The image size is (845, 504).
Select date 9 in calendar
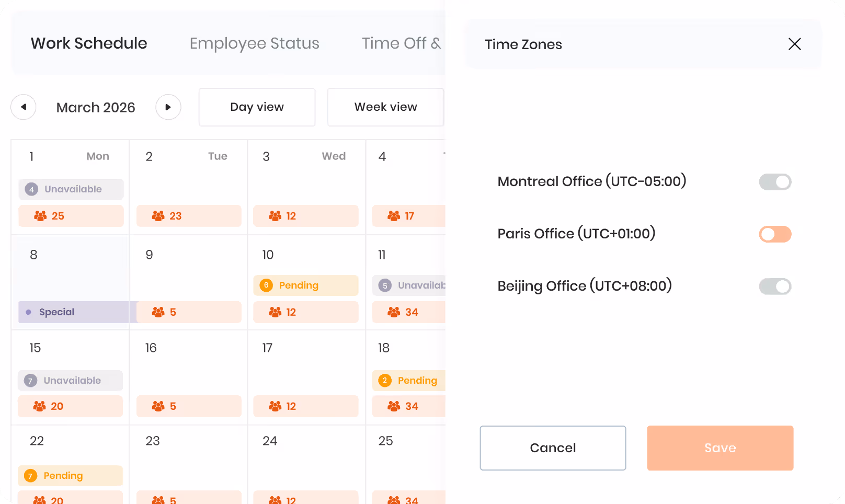tap(150, 255)
